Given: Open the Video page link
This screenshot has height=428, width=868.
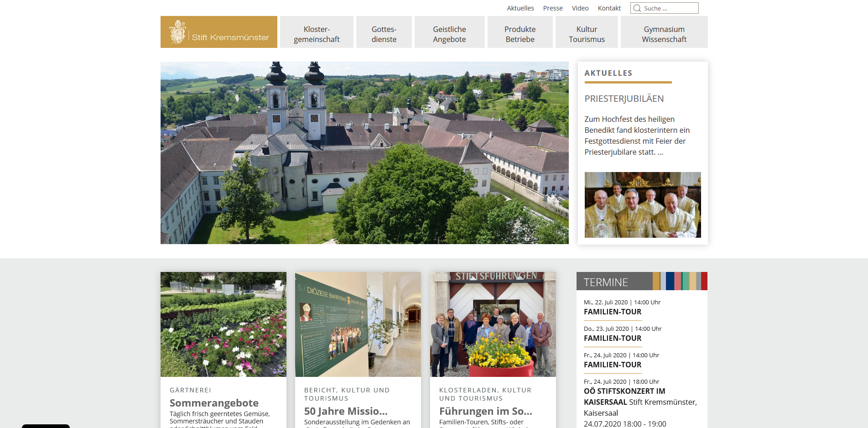Looking at the screenshot, I should click(x=580, y=8).
